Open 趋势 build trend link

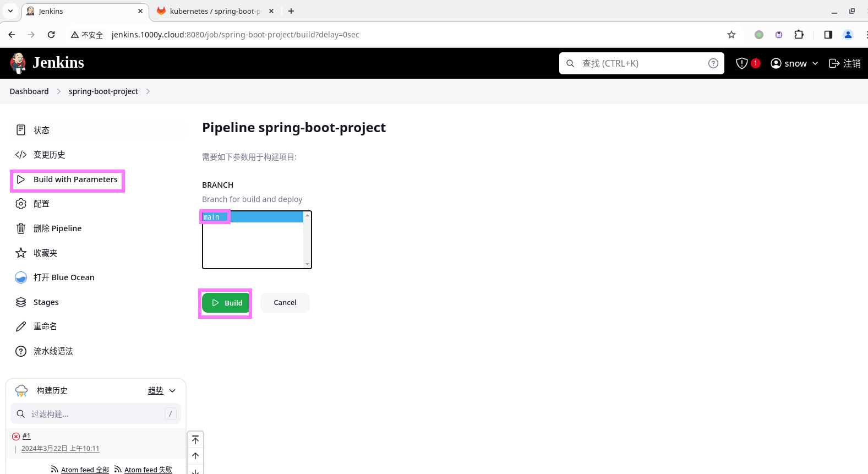point(156,390)
